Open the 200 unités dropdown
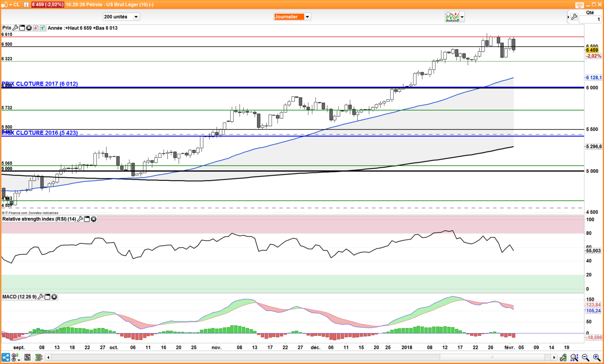The image size is (604, 364). (121, 17)
